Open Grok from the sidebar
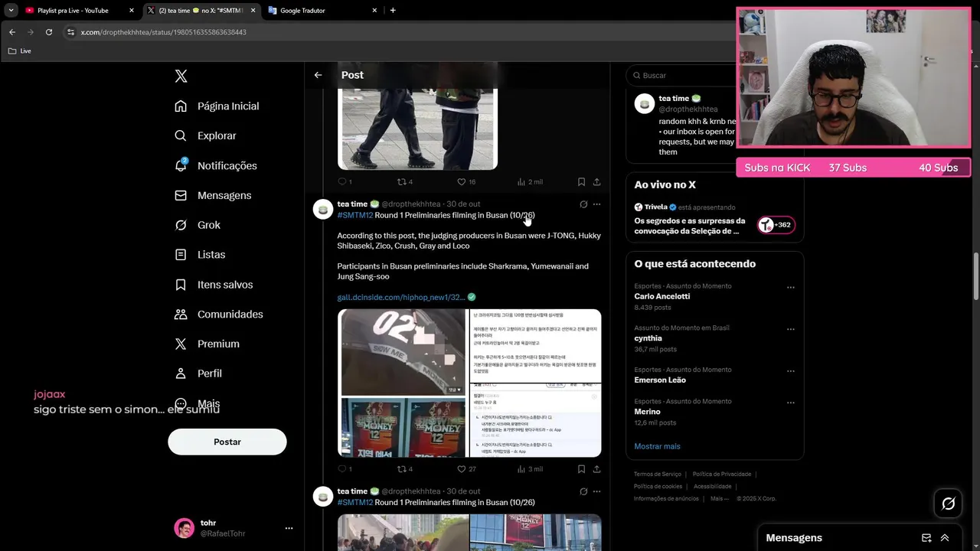Viewport: 980px width, 551px height. click(x=198, y=225)
